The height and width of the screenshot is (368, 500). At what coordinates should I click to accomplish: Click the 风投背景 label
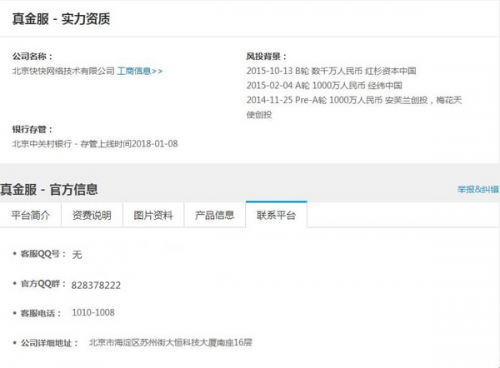pyautogui.click(x=266, y=56)
